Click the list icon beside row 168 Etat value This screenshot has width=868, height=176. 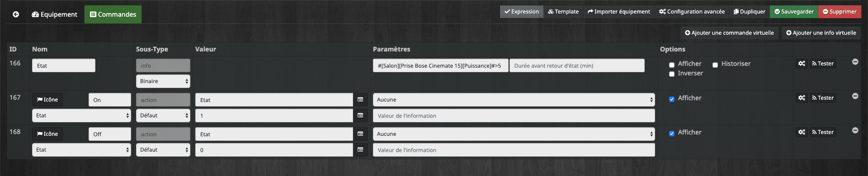360,134
